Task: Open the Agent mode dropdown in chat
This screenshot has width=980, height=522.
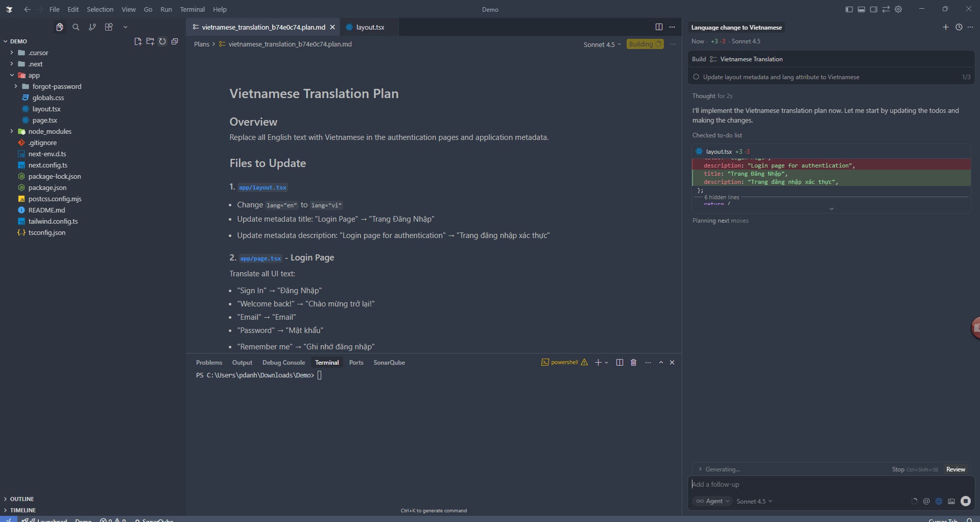Action: pos(712,501)
